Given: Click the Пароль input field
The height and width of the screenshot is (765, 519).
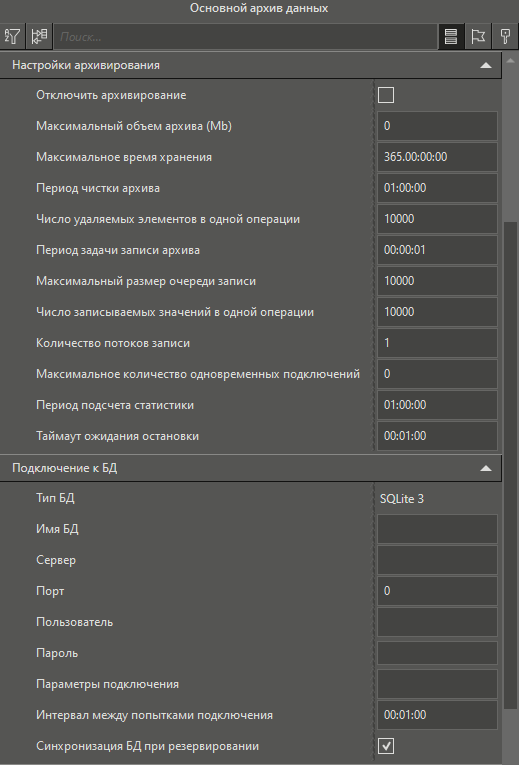Looking at the screenshot, I should [x=437, y=653].
